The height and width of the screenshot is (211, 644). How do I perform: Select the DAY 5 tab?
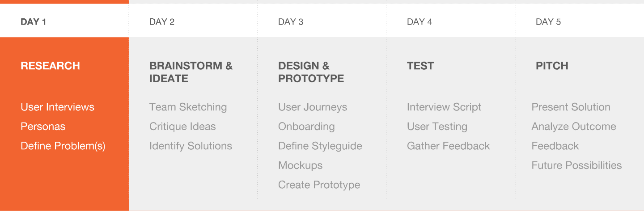[x=580, y=21]
